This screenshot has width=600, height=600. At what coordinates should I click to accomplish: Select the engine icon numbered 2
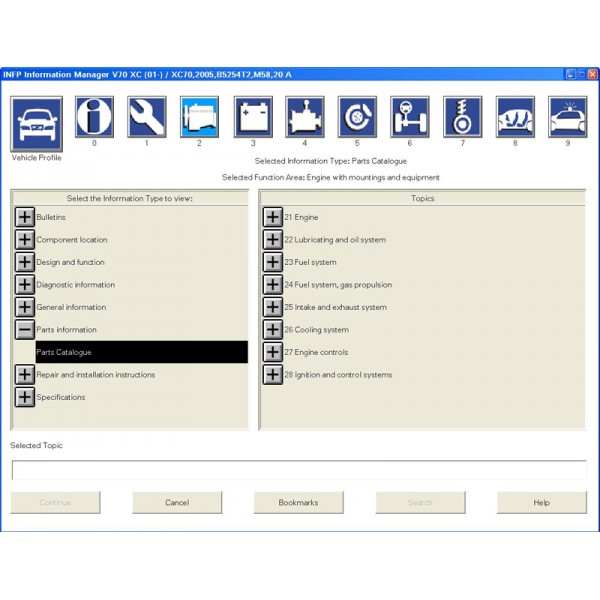(199, 117)
